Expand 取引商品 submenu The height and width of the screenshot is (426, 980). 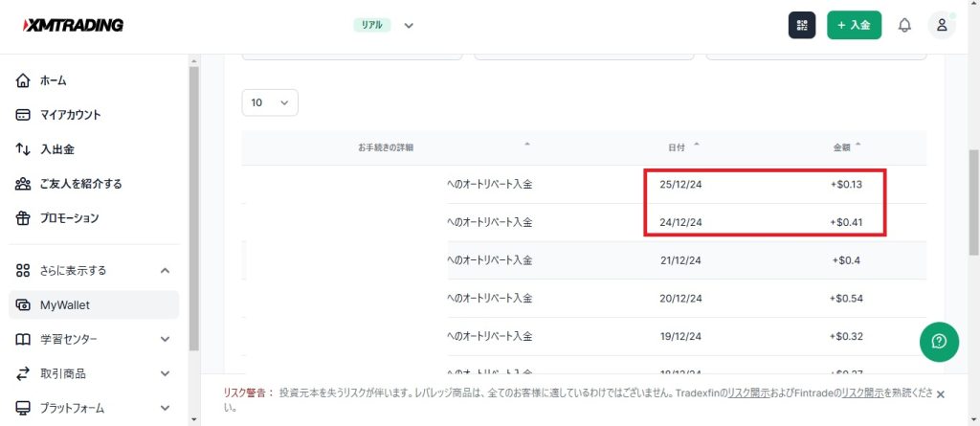(x=165, y=373)
